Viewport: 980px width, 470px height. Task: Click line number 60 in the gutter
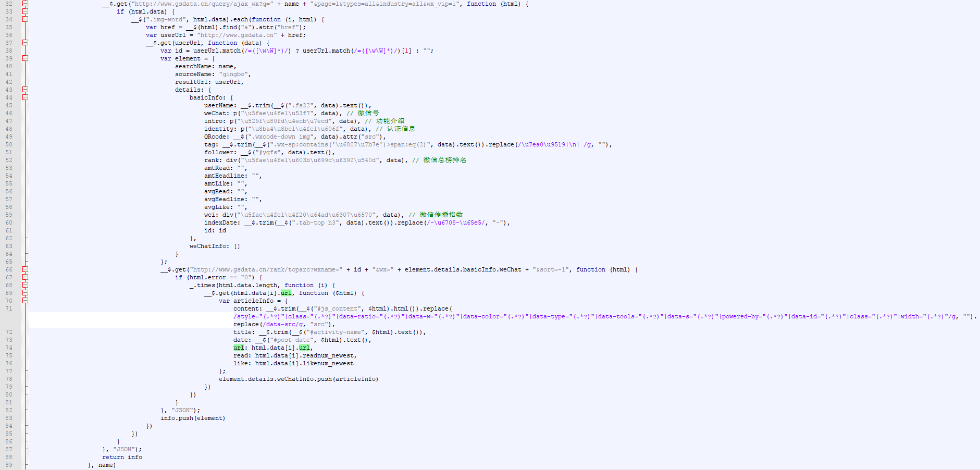pyautogui.click(x=9, y=222)
